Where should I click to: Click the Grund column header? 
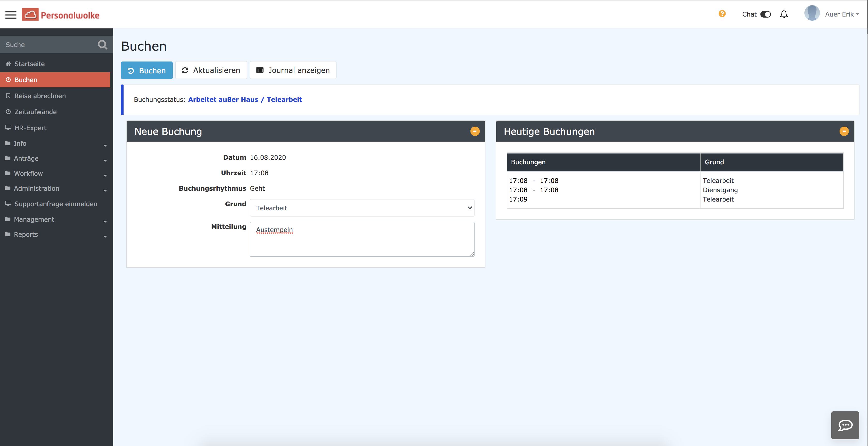[772, 162]
